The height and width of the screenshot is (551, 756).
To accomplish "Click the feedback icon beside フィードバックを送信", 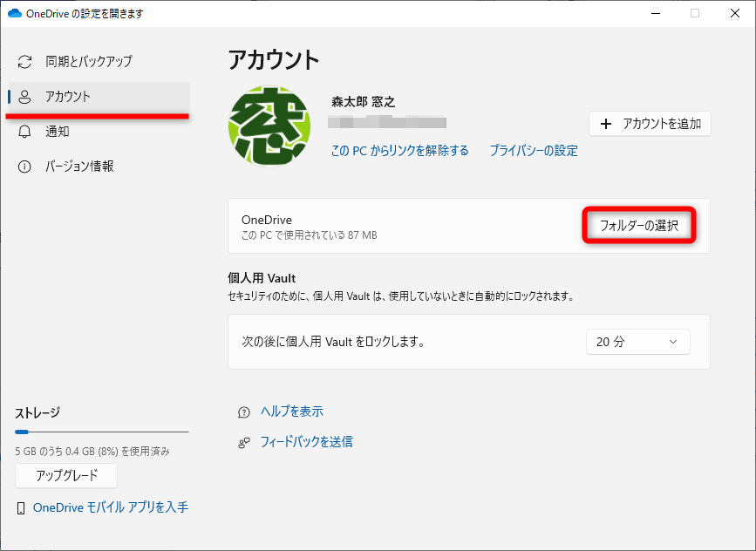I will [x=243, y=442].
